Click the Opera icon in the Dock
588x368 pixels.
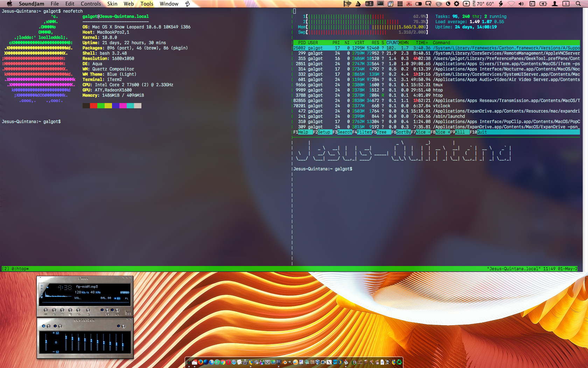click(228, 362)
